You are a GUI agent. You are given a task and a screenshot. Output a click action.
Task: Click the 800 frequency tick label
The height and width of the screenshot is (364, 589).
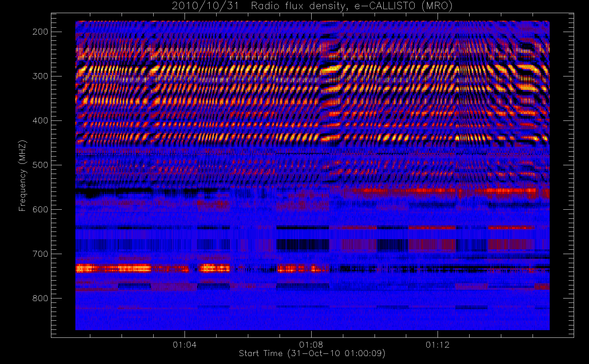coord(40,298)
